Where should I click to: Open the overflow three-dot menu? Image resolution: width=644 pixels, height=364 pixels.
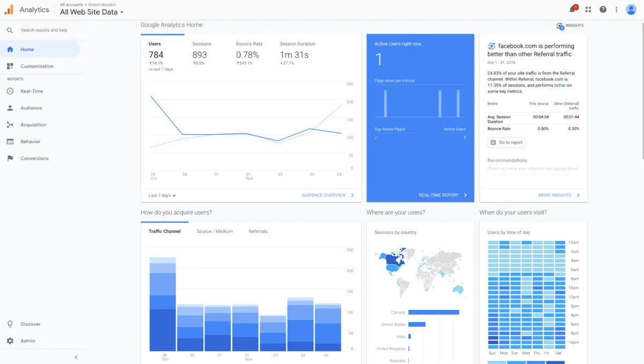pyautogui.click(x=616, y=9)
